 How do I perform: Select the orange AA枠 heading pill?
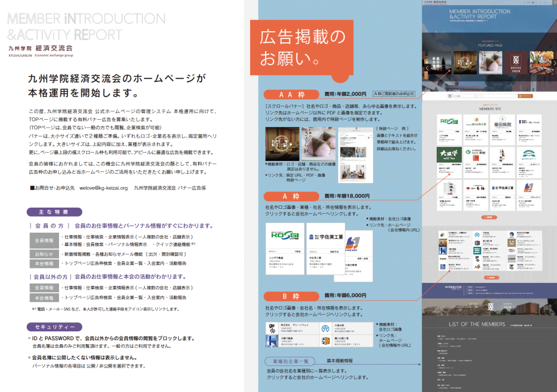click(292, 94)
